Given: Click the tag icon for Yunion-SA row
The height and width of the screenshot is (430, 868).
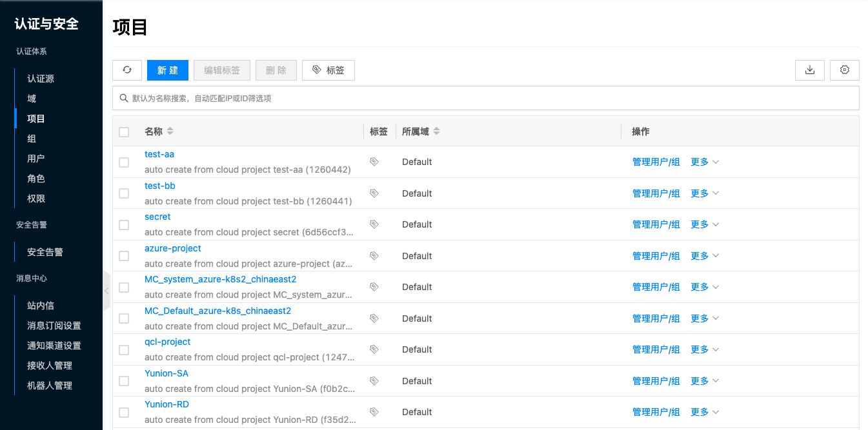Looking at the screenshot, I should point(374,381).
